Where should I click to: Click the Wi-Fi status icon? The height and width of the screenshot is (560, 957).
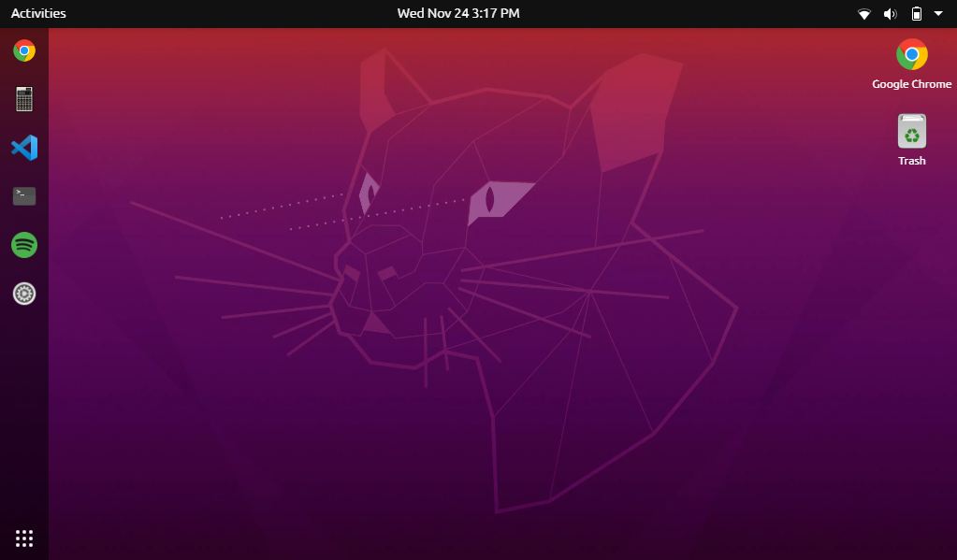point(864,13)
